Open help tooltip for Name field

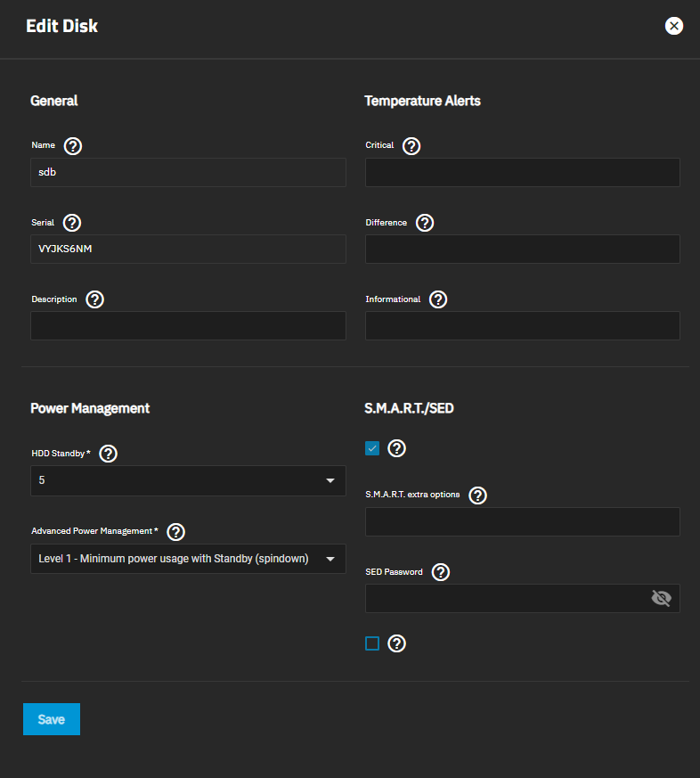point(73,146)
